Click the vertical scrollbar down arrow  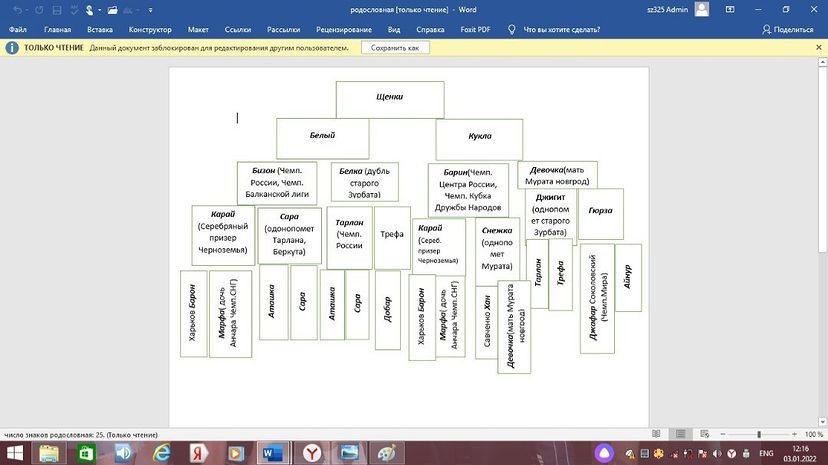[822, 422]
